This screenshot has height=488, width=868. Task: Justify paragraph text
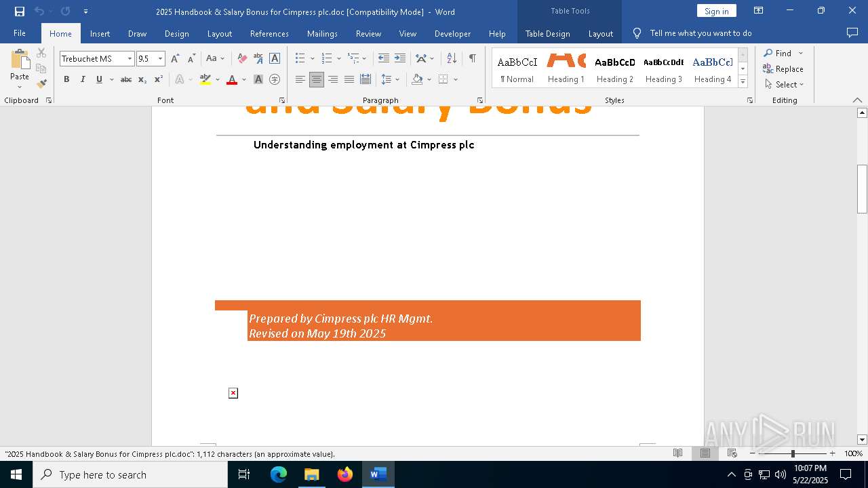pyautogui.click(x=349, y=79)
